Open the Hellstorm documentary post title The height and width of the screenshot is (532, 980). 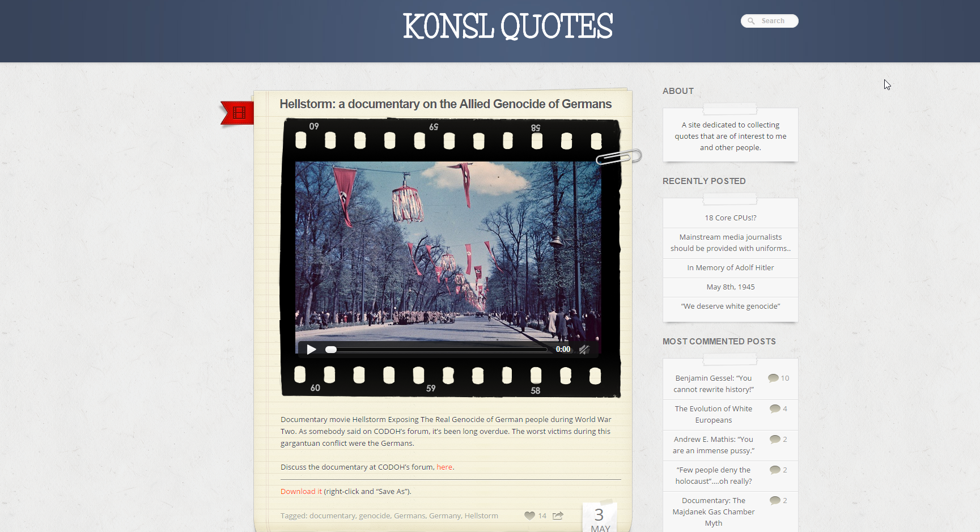pyautogui.click(x=446, y=104)
